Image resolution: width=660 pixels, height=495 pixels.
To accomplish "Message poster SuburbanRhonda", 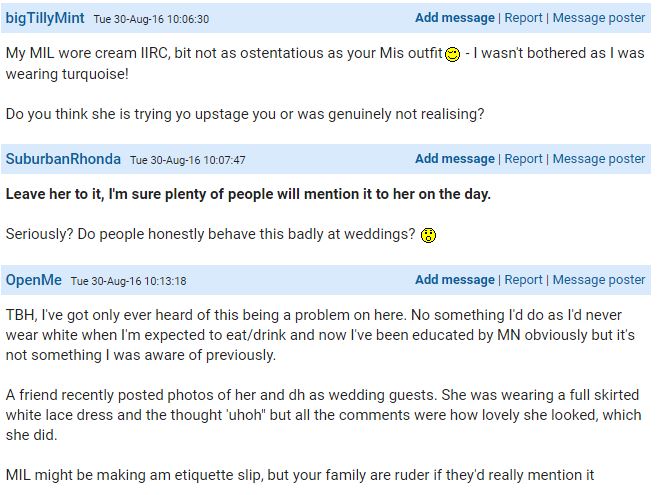I will pyautogui.click(x=599, y=159).
